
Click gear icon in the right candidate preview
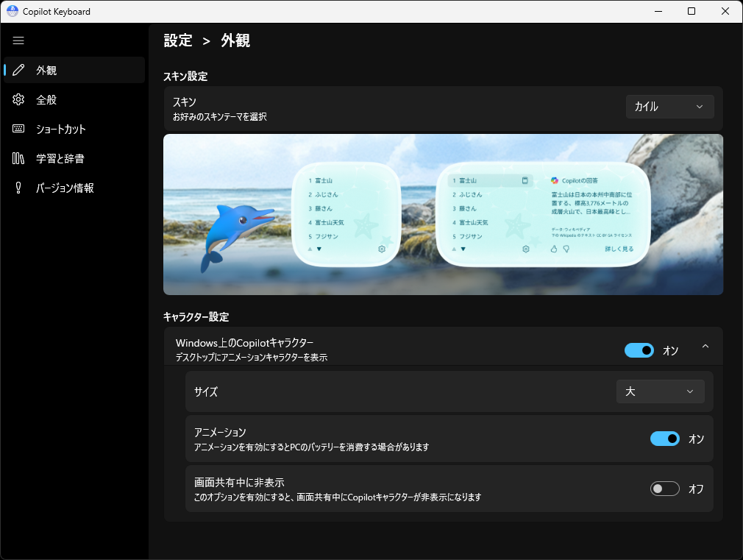click(x=525, y=249)
